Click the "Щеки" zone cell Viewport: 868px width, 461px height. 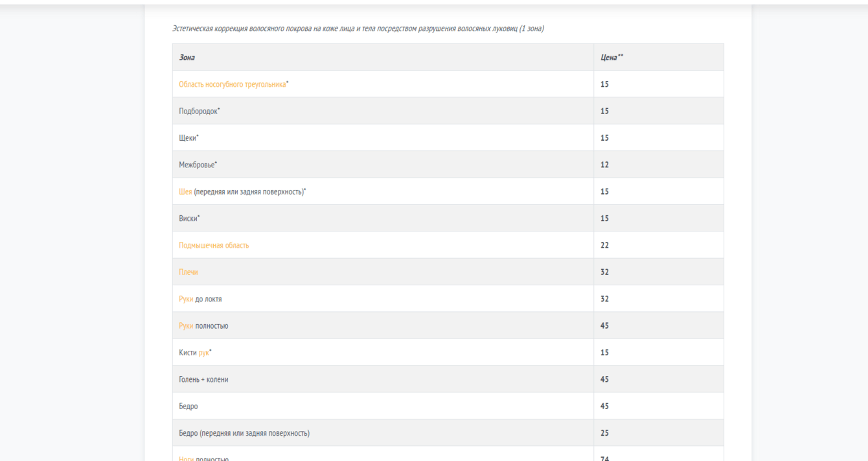click(187, 138)
